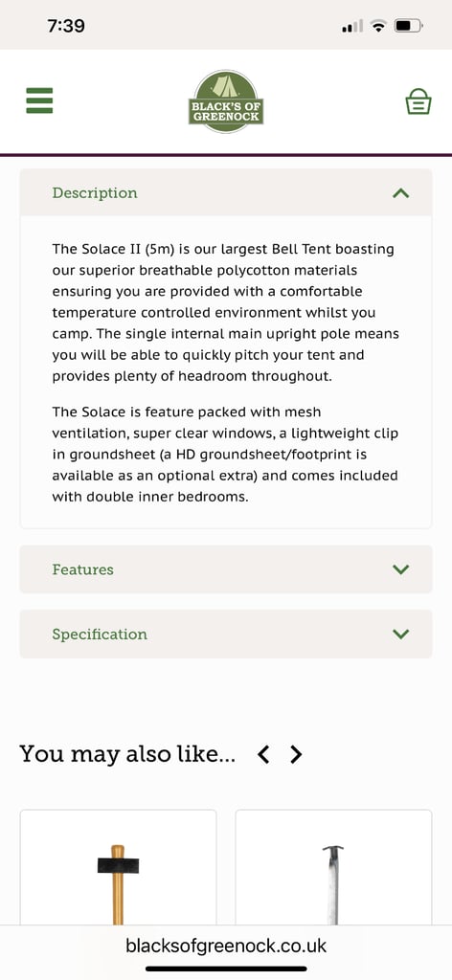Tap the Wi-Fi status icon

coord(378,26)
